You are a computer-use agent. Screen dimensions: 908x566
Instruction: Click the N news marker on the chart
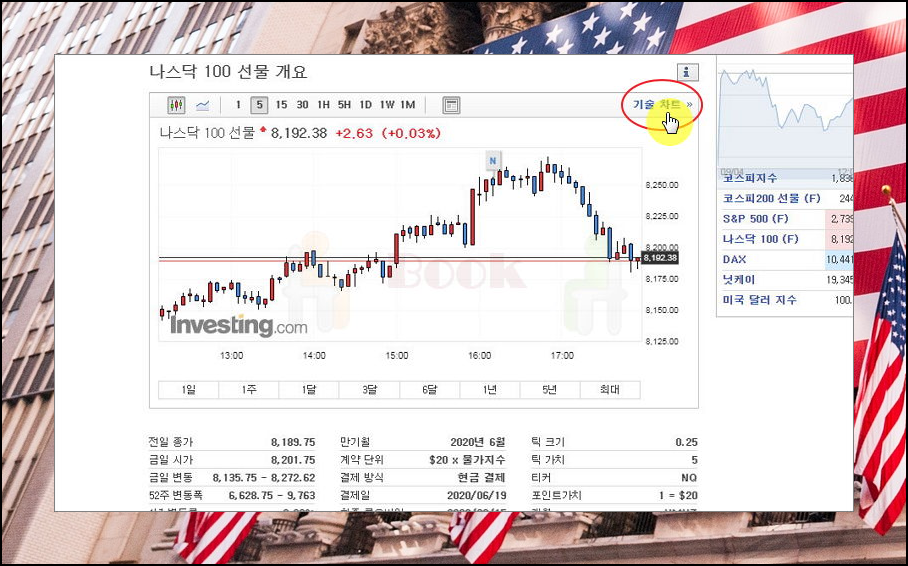point(493,160)
